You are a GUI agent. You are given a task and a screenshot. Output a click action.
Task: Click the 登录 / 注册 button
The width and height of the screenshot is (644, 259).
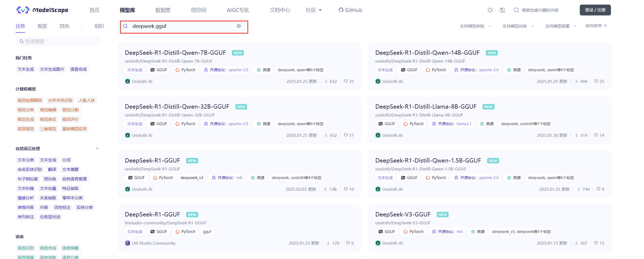coord(595,10)
